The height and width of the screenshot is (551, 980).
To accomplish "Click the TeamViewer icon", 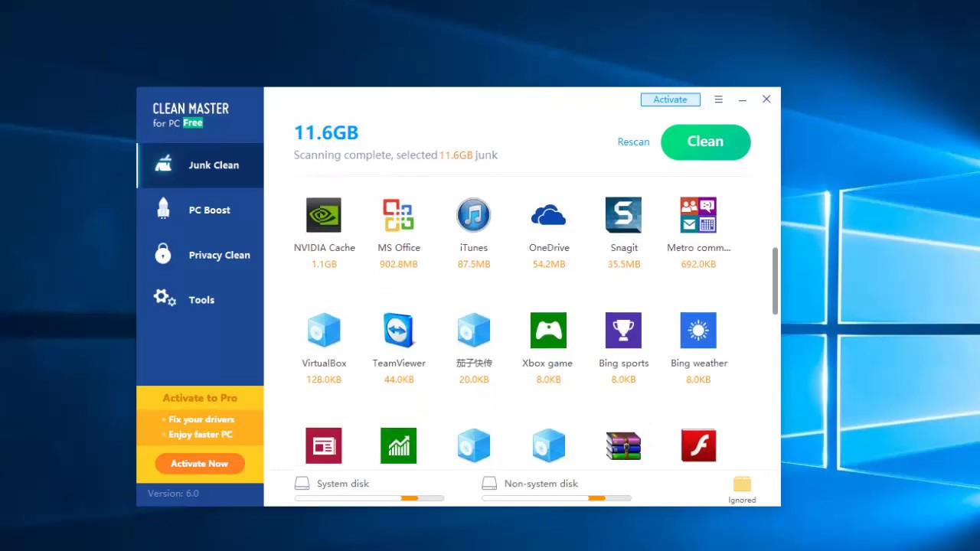I will [x=398, y=331].
